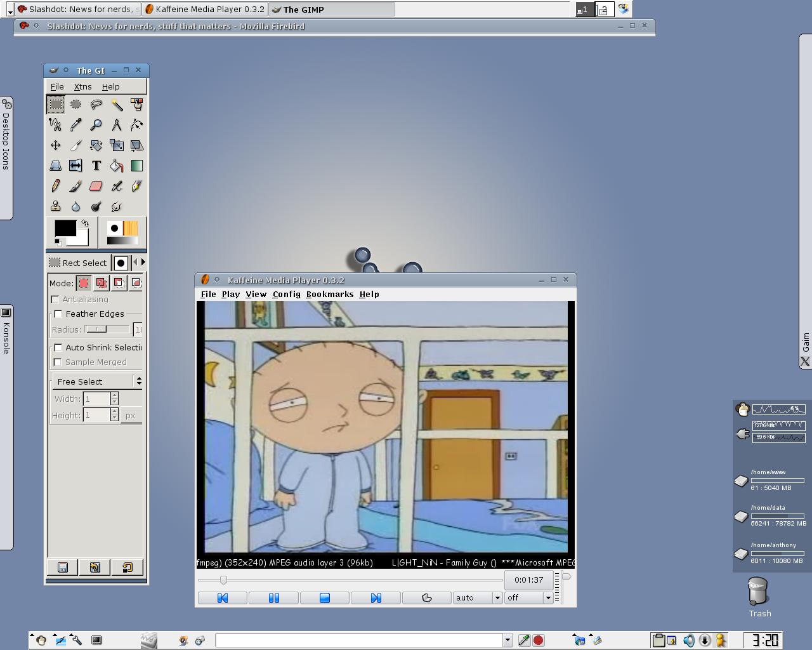Set selection mode to Subtract
The width and height of the screenshot is (812, 650).
click(119, 282)
